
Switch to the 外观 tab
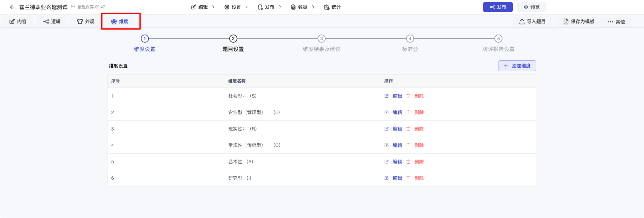pyautogui.click(x=86, y=21)
